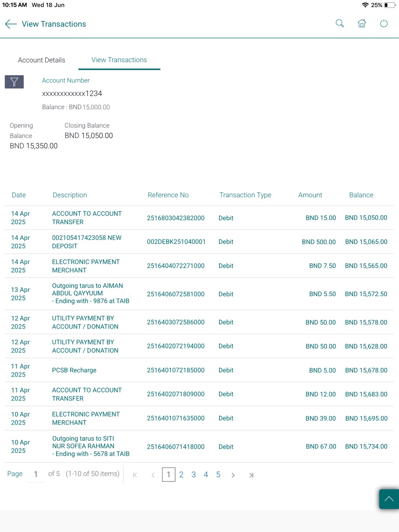Open page 2 of transactions
This screenshot has width=399, height=532.
pyautogui.click(x=181, y=475)
